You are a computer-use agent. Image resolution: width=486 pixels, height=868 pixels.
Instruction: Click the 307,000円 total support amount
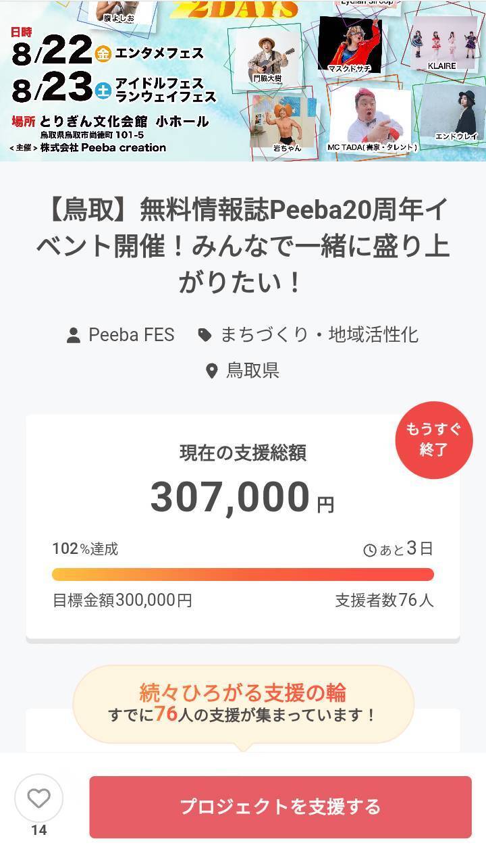[x=242, y=497]
